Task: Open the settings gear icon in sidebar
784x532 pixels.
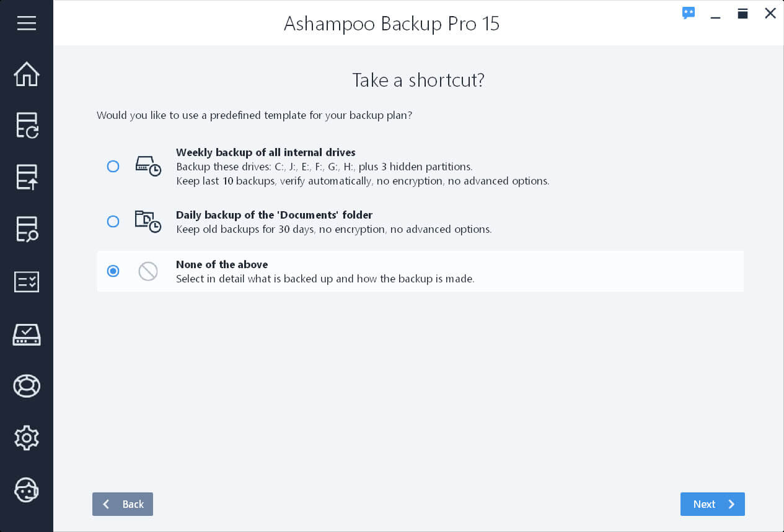Action: (x=27, y=438)
